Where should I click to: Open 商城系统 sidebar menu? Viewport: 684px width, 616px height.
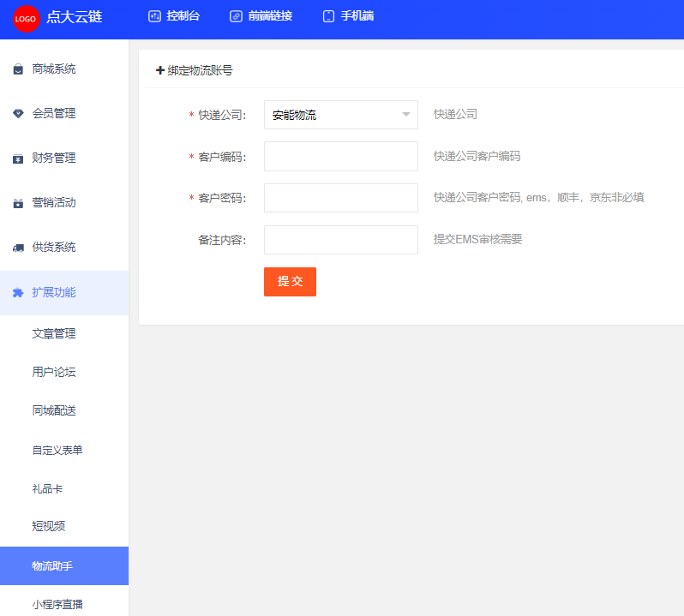tap(64, 69)
